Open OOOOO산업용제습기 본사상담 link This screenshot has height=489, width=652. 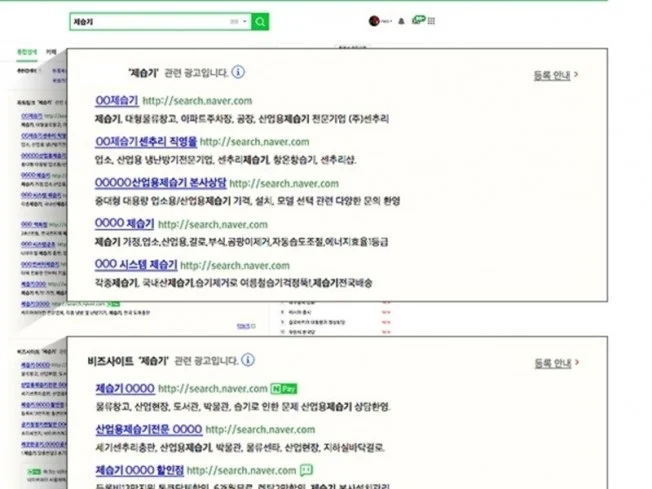point(161,183)
